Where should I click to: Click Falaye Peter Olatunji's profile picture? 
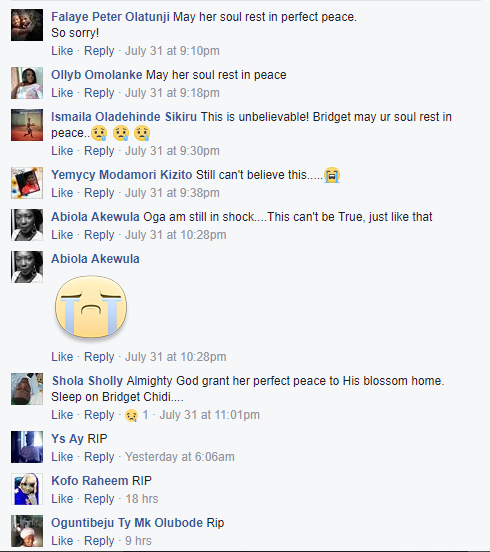[27, 25]
